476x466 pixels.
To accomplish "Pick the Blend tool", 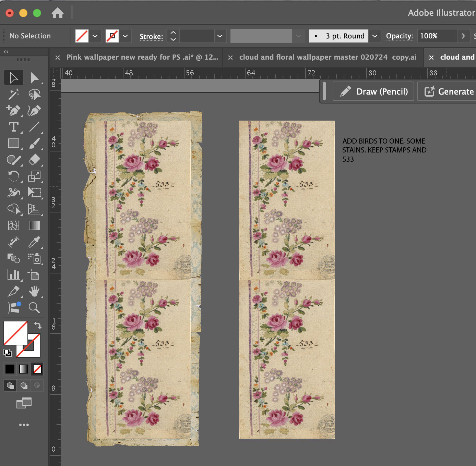I will (x=14, y=258).
